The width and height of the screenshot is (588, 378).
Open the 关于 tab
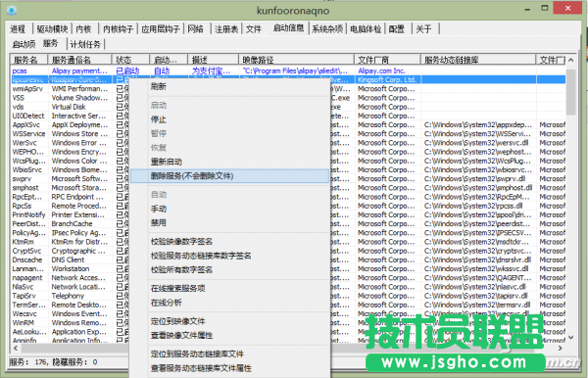[424, 29]
